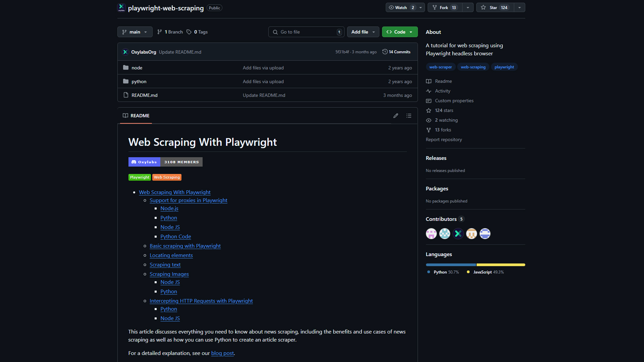This screenshot has width=644, height=362.
Task: Expand the Fork options dropdown arrow
Action: click(468, 7)
